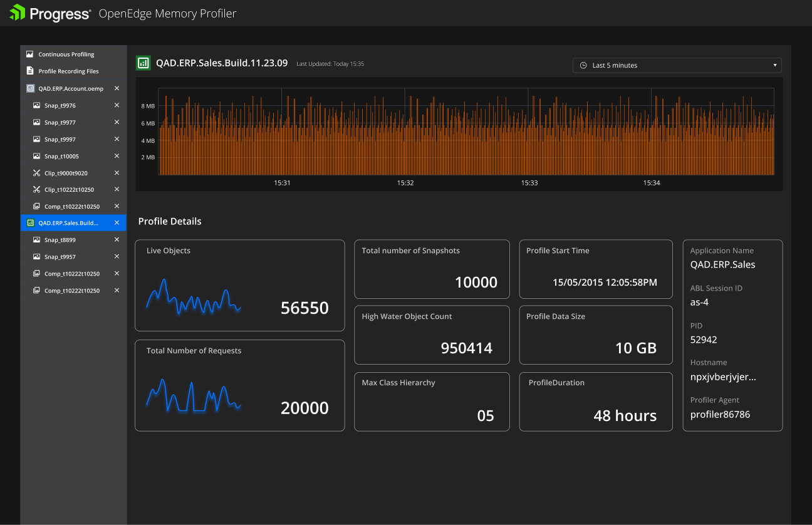Image resolution: width=812 pixels, height=525 pixels.
Task: Click the Total Number of Requests card
Action: 239,385
